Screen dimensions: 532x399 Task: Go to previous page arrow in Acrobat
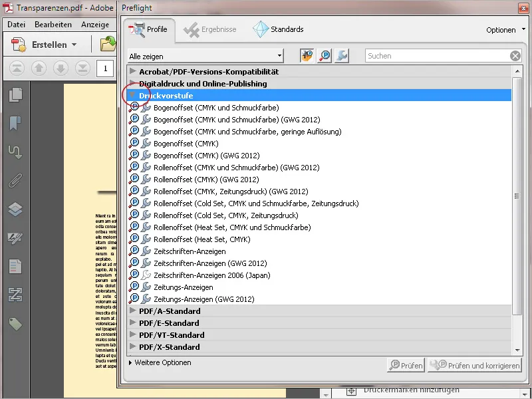pyautogui.click(x=39, y=68)
